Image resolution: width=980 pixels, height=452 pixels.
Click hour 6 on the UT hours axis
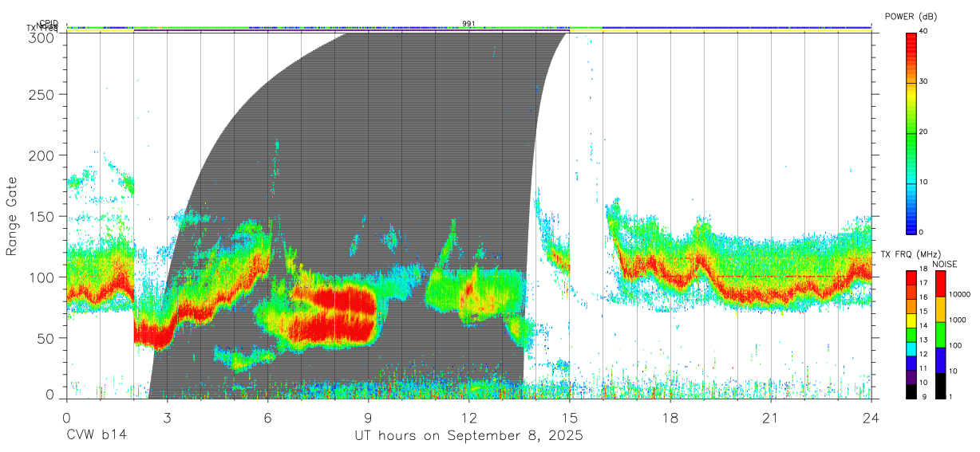point(267,417)
